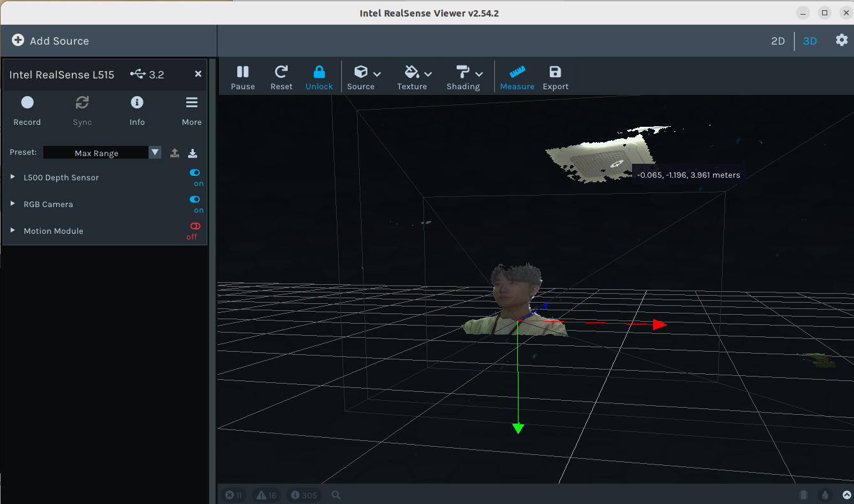
Task: Open the More hamburger menu
Action: (192, 110)
